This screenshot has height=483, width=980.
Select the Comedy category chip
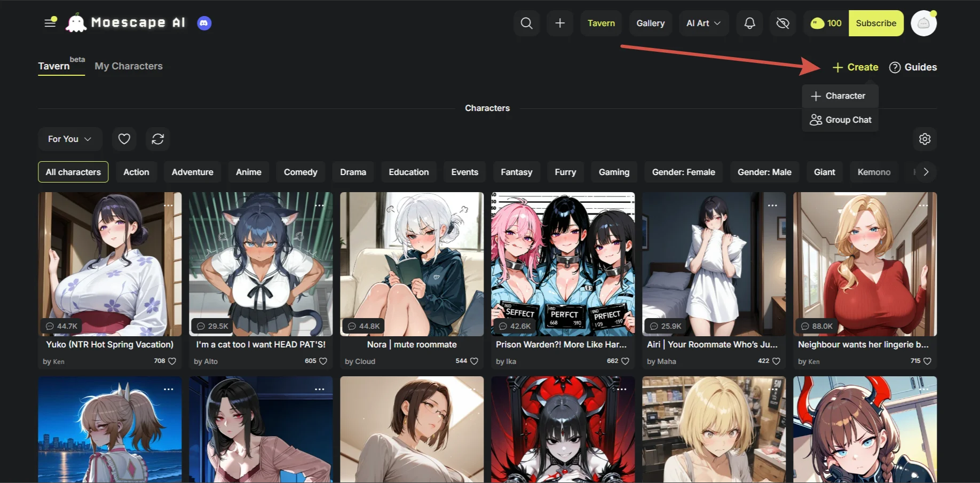301,172
